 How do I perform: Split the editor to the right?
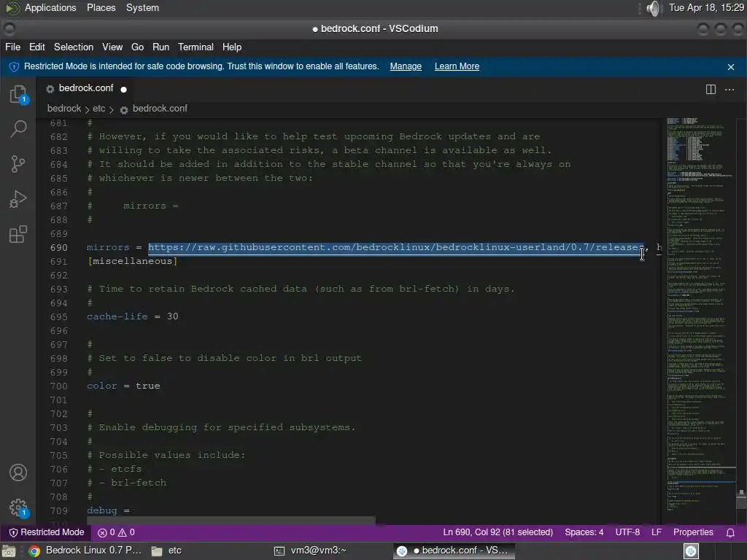pos(711,90)
